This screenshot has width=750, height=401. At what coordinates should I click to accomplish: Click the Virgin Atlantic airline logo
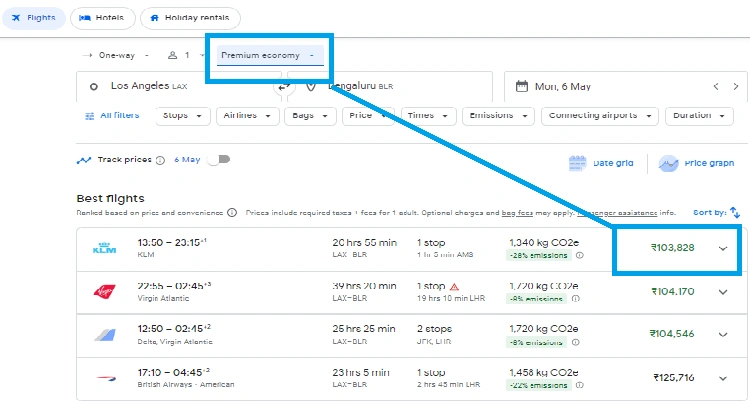(x=104, y=291)
